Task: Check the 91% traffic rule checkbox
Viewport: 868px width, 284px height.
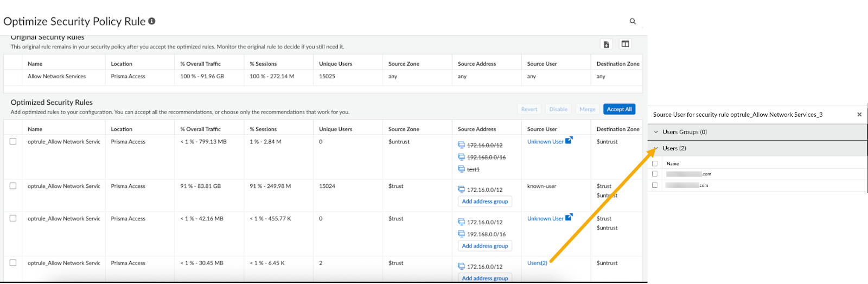Action: pos(13,186)
